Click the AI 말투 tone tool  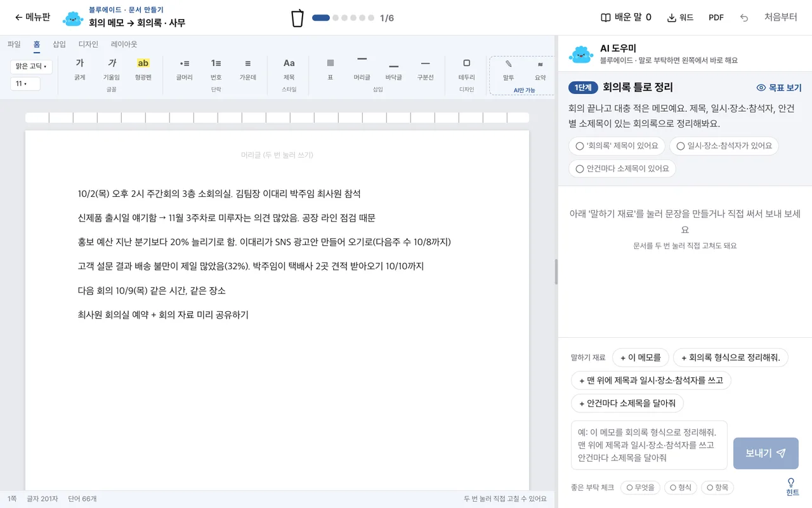pos(509,70)
